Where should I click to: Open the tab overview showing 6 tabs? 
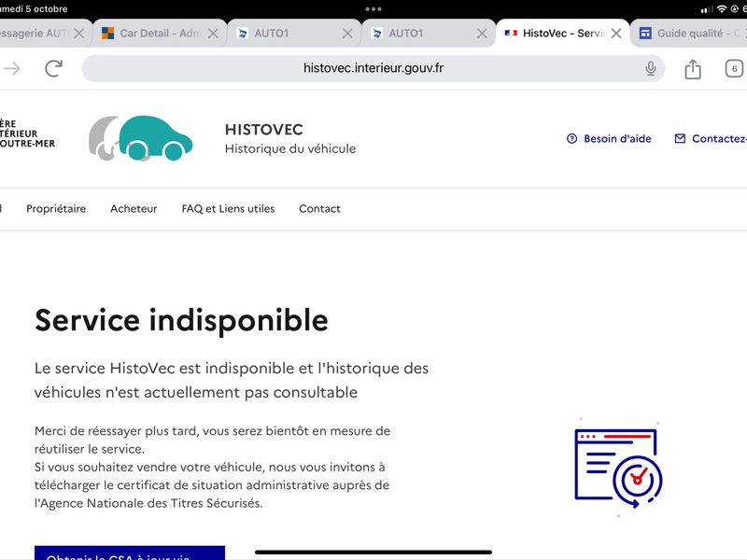734,68
